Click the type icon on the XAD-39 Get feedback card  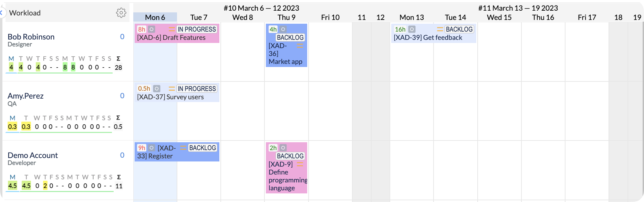tap(411, 29)
